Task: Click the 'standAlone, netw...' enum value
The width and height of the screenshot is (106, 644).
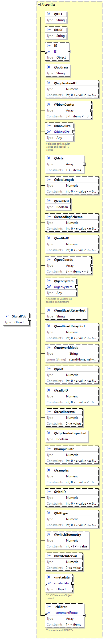Action: click(83, 359)
